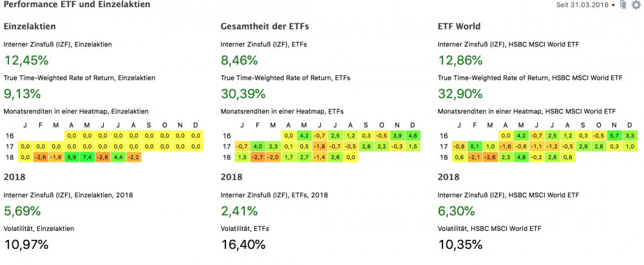Click the 32,90% return of HSBC MSCI World ETF
Screen dimensions: 644x265
click(460, 94)
